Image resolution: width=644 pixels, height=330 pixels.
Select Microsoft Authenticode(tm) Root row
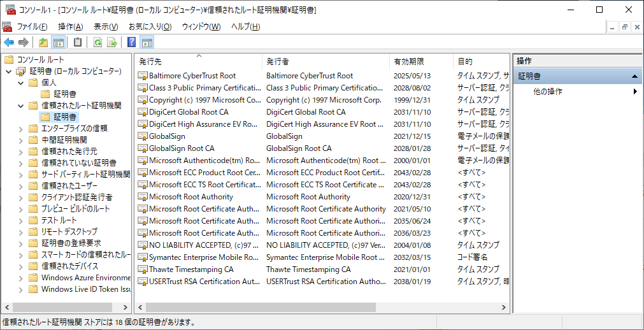322,161
